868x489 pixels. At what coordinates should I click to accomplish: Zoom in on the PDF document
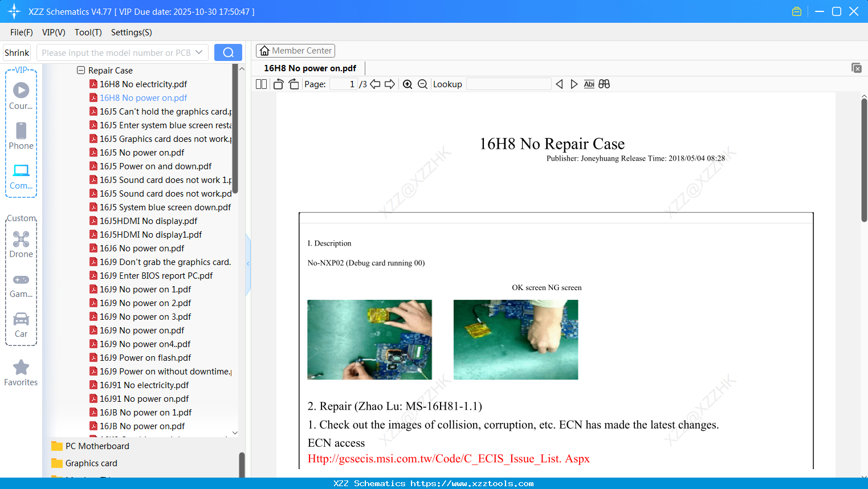click(407, 84)
